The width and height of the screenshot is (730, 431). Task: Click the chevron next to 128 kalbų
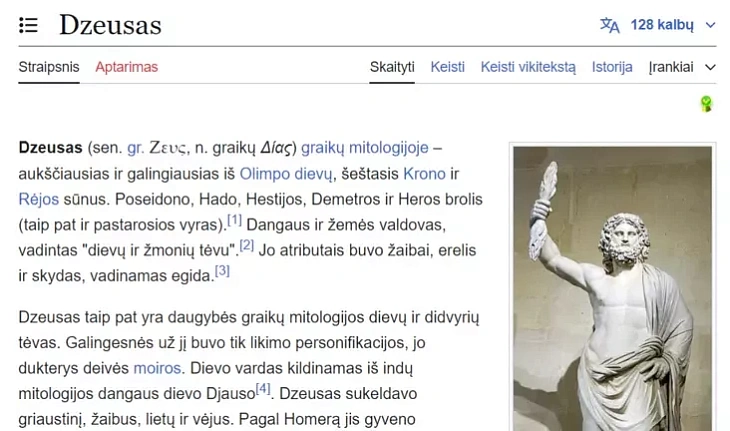pos(710,25)
